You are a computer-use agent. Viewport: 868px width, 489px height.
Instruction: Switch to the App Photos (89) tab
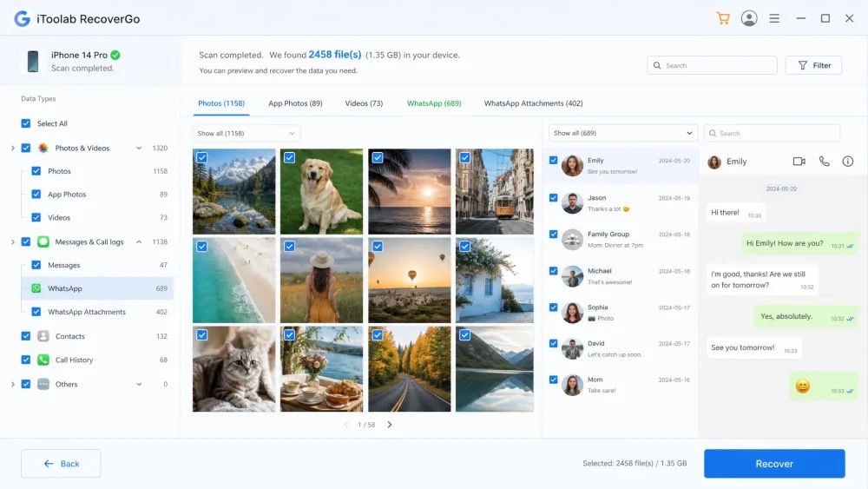295,103
